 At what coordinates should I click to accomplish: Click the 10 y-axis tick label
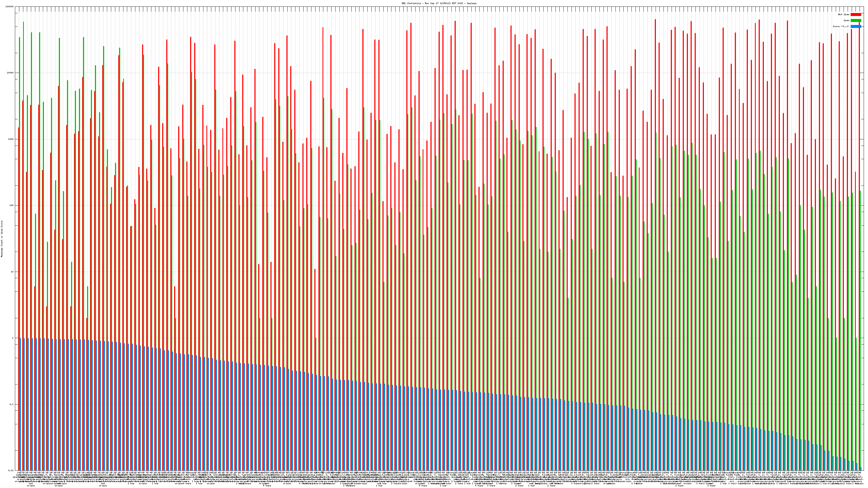pos(12,272)
